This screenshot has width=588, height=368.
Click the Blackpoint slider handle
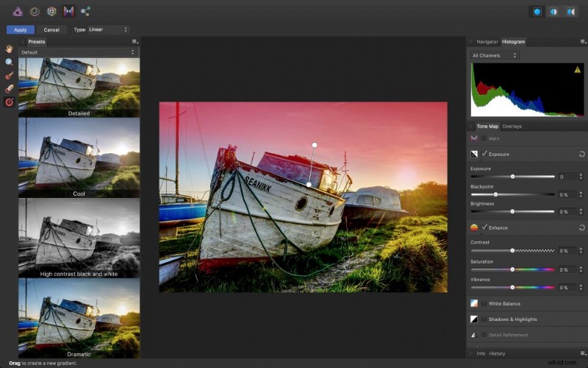pos(495,194)
